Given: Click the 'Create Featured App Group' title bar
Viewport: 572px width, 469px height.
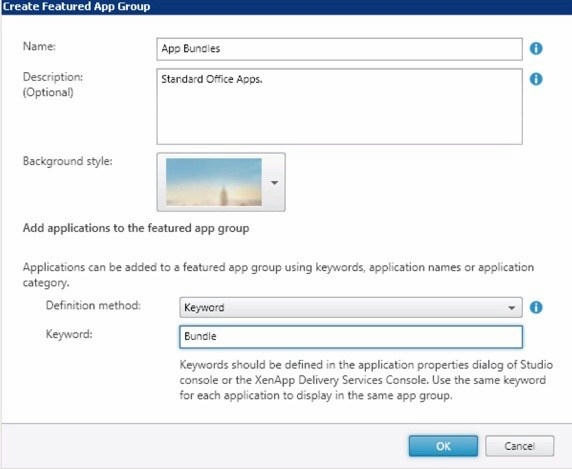Looking at the screenshot, I should (286, 7).
